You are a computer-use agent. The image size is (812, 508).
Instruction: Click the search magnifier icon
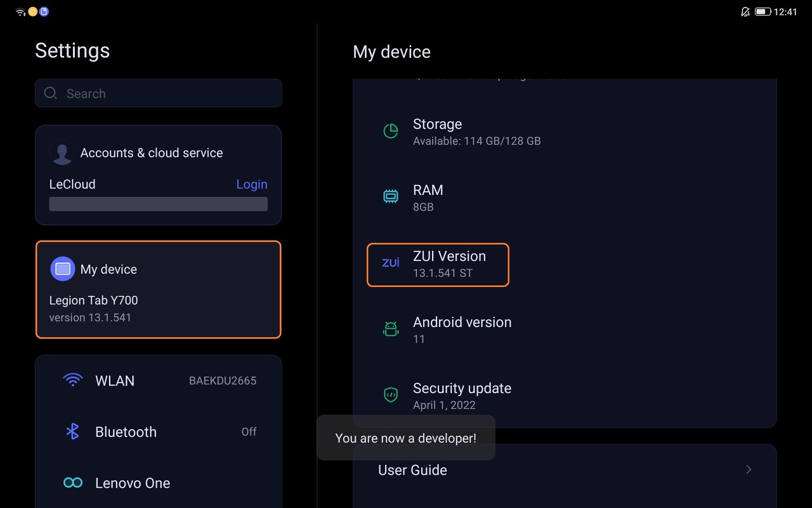(x=50, y=93)
